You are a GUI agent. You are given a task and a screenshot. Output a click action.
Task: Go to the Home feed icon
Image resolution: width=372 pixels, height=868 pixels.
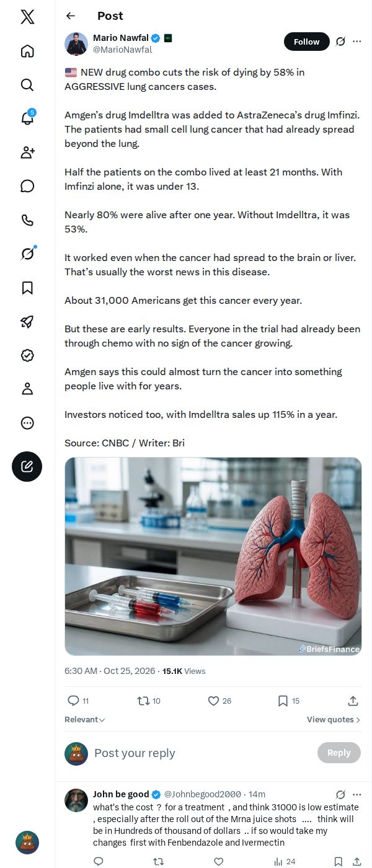pos(27,51)
